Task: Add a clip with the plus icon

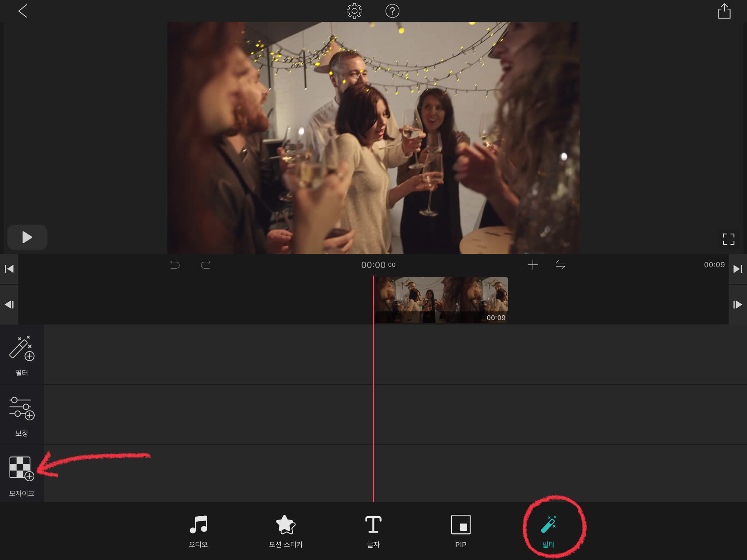Action: [x=533, y=265]
